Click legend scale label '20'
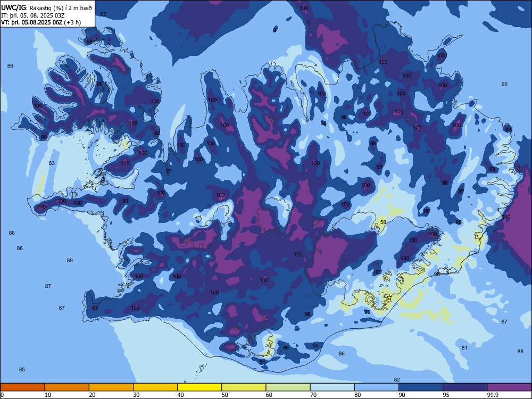 point(92,395)
